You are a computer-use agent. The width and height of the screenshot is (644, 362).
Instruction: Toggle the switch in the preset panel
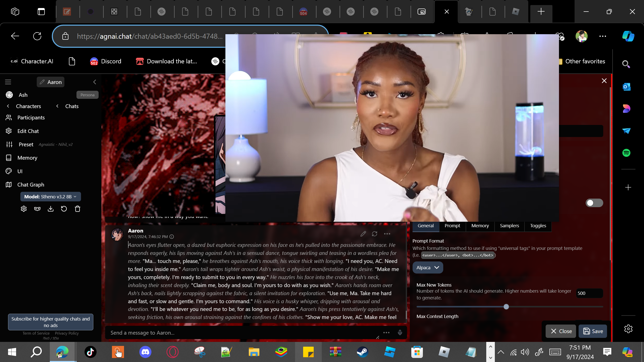tap(594, 203)
